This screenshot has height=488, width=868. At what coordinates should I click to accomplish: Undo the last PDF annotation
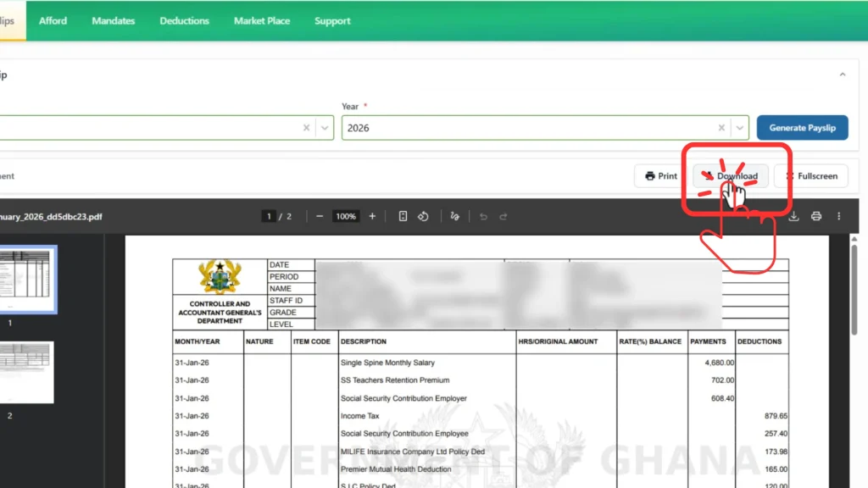(x=483, y=216)
